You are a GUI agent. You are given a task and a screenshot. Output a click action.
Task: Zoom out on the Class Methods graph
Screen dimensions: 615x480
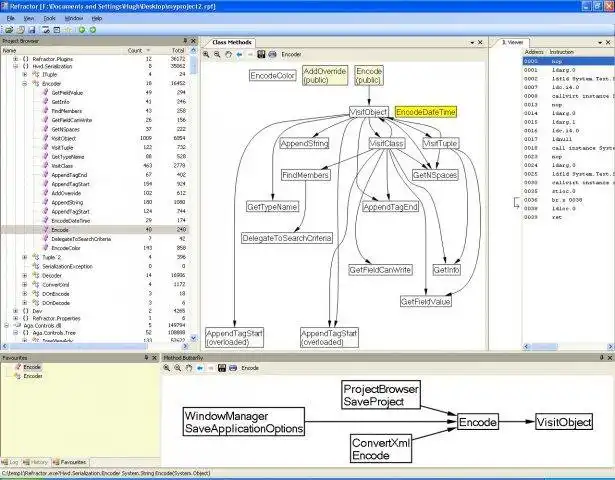coord(217,55)
